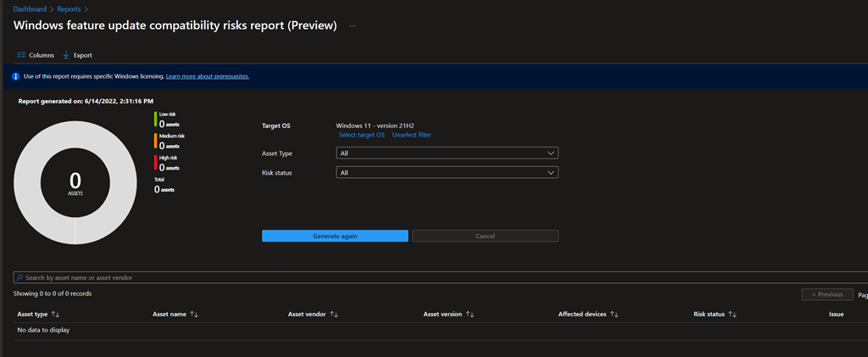Click the Unselect filter link
The image size is (868, 357).
(411, 135)
